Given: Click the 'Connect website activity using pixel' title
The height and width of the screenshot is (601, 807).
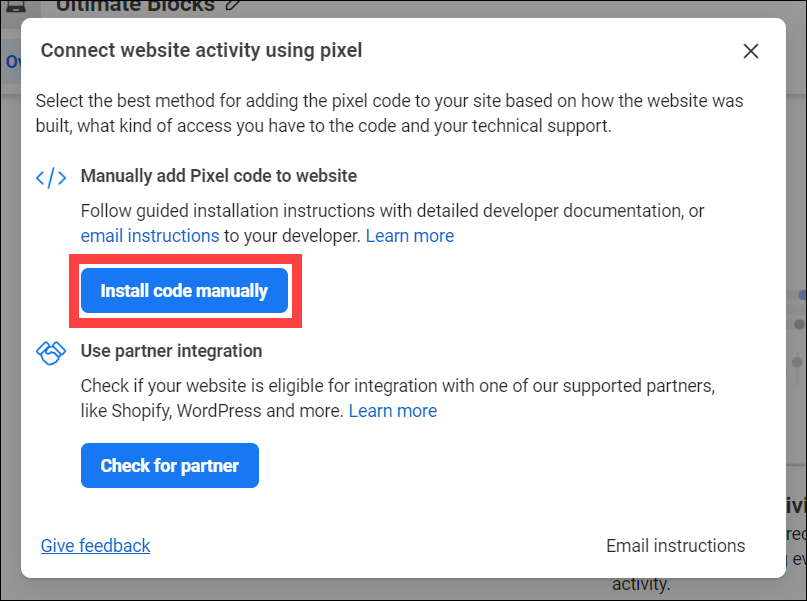Looking at the screenshot, I should tap(201, 50).
